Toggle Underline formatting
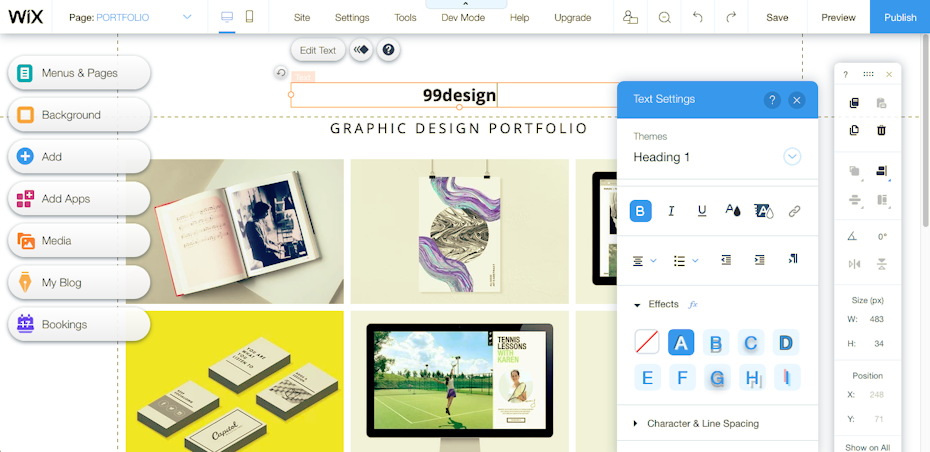The height and width of the screenshot is (452, 930). pos(702,211)
